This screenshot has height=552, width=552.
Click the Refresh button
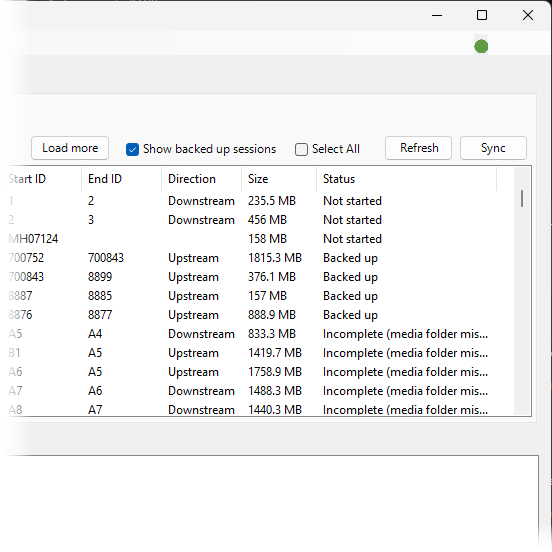pyautogui.click(x=419, y=148)
